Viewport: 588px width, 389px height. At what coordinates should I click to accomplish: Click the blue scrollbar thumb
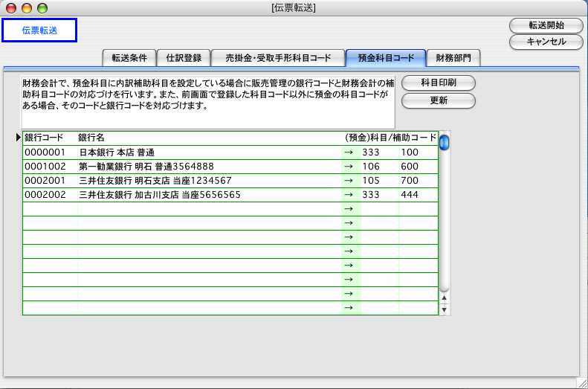point(444,143)
